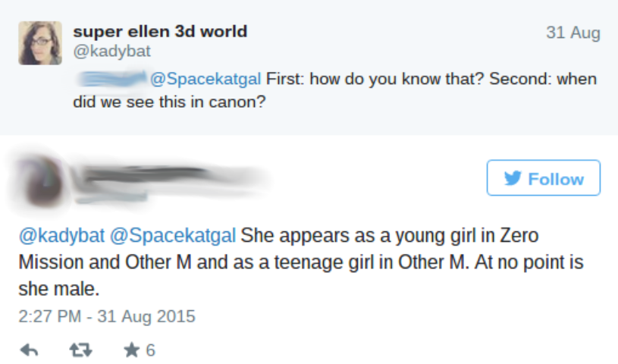Click the favorite count number 6
Screen dimensions: 618x364
(150, 350)
